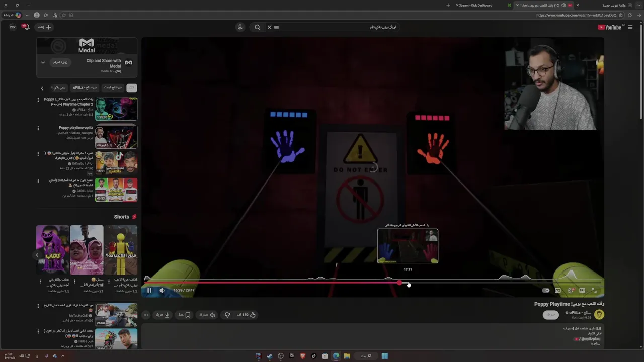Screen dimensions: 644x362
Task: Open the player settings gear
Action: click(570, 290)
